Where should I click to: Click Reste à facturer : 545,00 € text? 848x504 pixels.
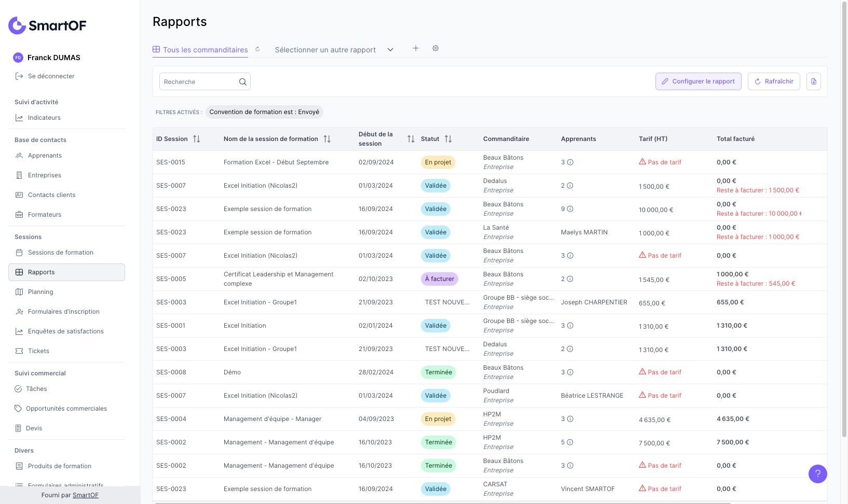(x=756, y=284)
